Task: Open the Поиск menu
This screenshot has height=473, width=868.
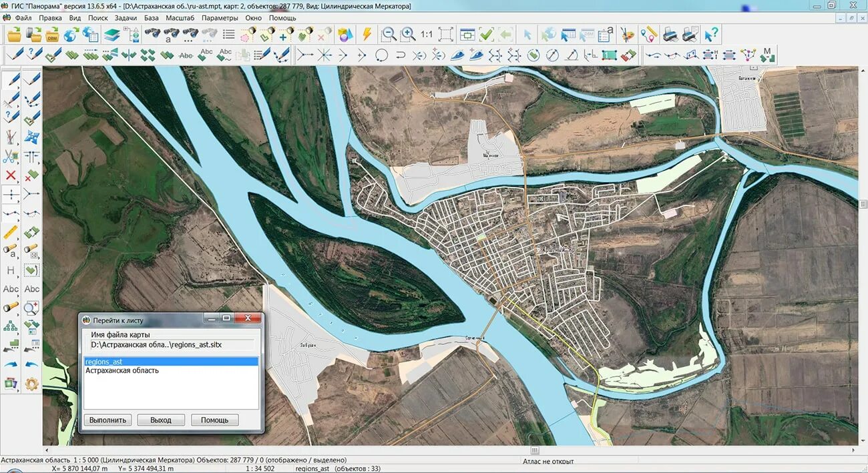Action: [x=97, y=18]
